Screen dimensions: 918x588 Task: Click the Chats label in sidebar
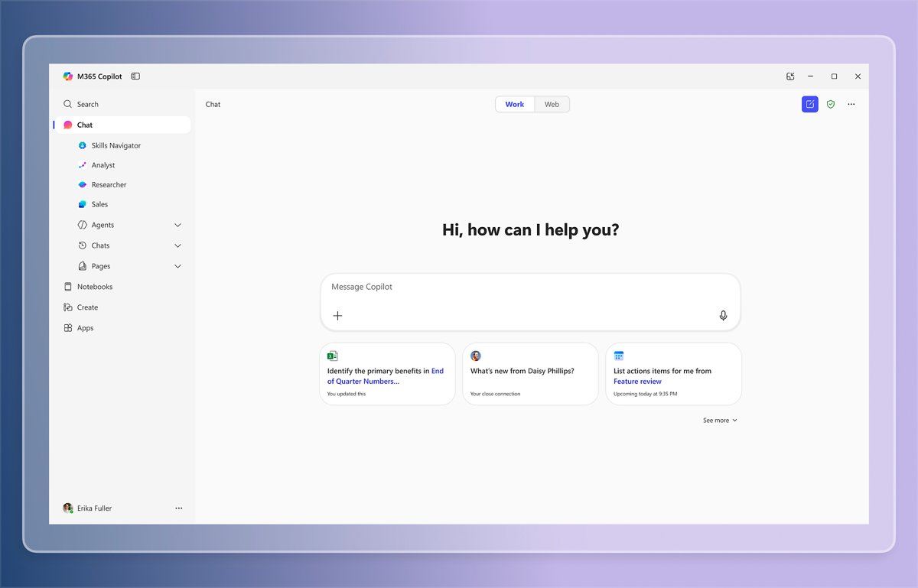[100, 245]
